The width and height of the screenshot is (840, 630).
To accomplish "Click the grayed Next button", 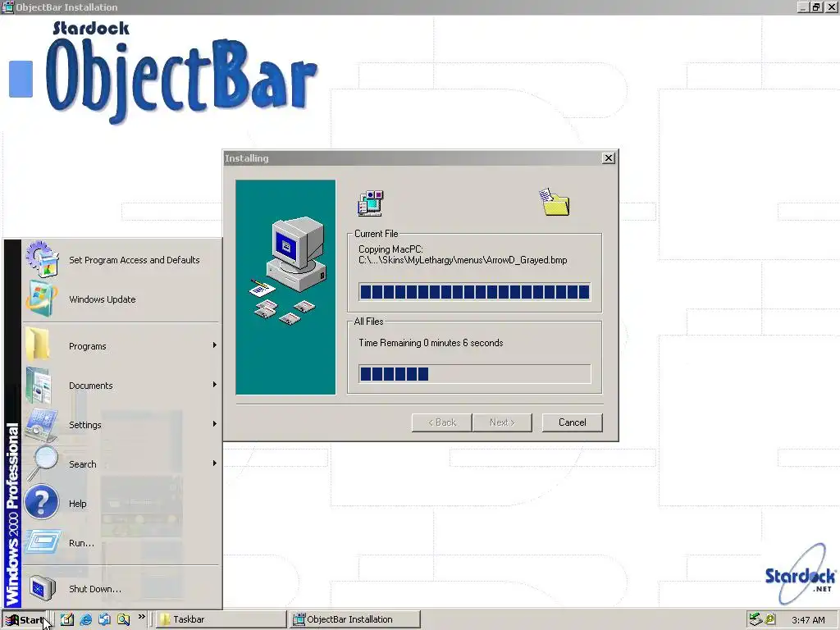I will click(502, 422).
